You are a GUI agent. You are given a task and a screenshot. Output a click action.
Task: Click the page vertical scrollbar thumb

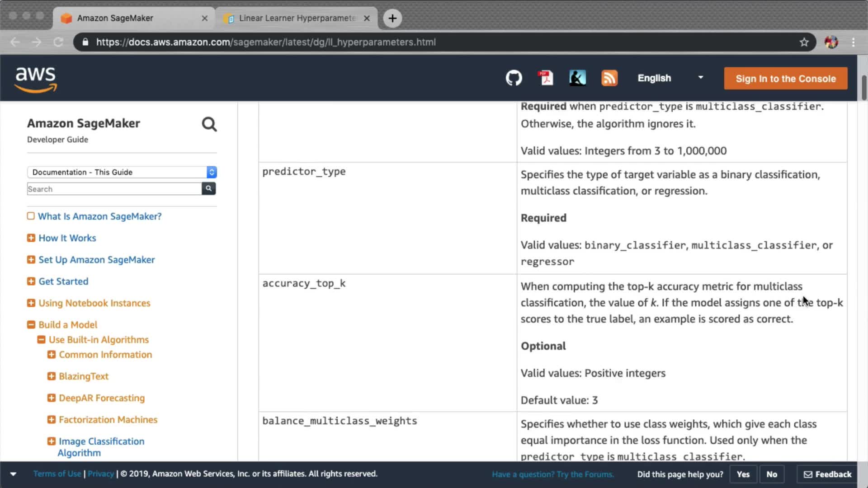864,88
